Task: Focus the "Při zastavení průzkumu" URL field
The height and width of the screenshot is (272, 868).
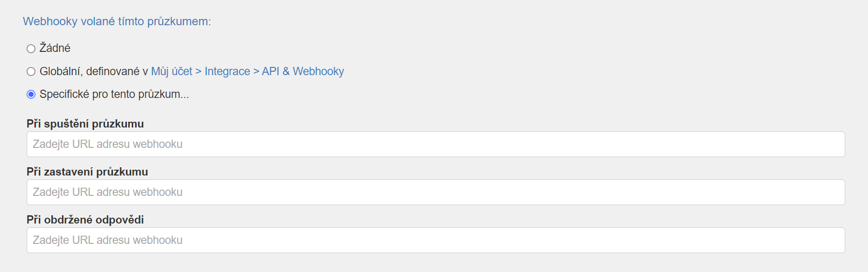Action: pos(435,192)
